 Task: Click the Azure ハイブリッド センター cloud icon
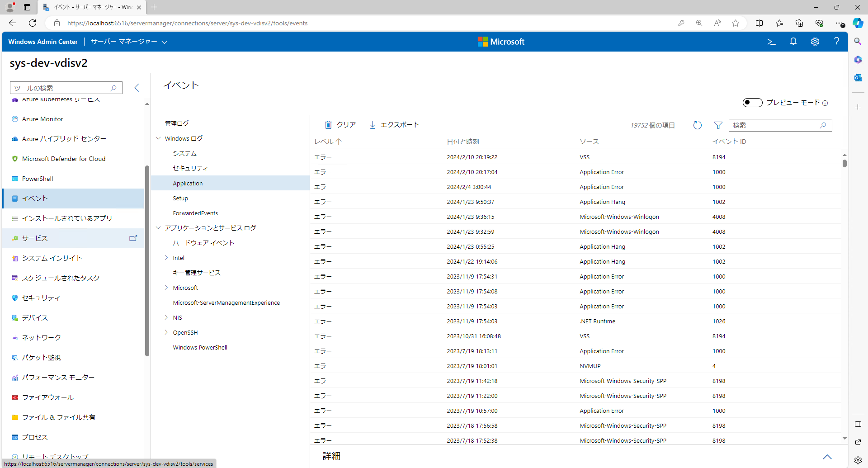tap(15, 139)
